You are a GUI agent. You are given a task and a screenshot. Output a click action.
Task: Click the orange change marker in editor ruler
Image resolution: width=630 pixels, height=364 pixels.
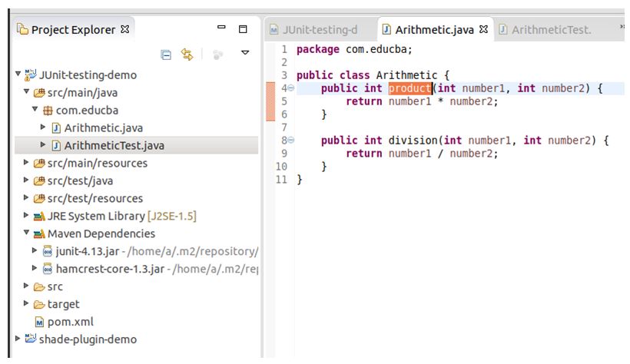pos(270,101)
